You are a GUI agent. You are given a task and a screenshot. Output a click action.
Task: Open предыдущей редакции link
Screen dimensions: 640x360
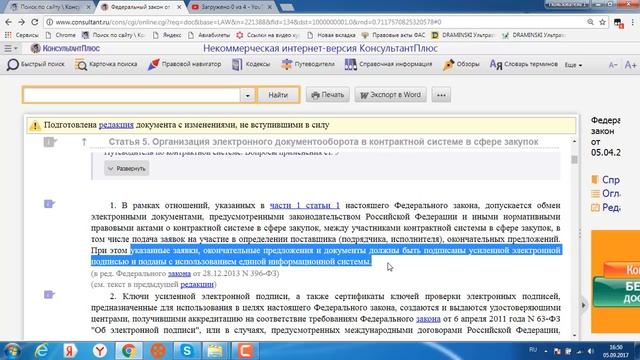[x=197, y=284]
